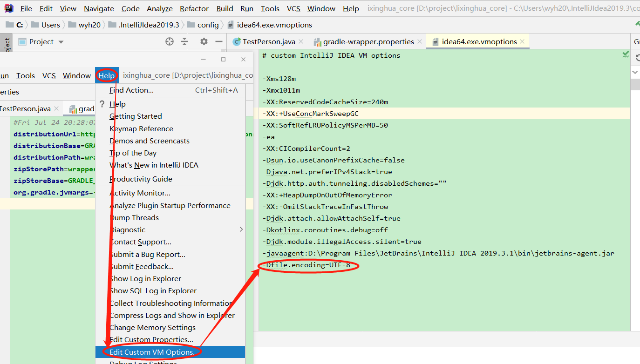The width and height of the screenshot is (640, 364).
Task: Select the idea64.exe.vmoptions editor tab
Action: point(478,41)
